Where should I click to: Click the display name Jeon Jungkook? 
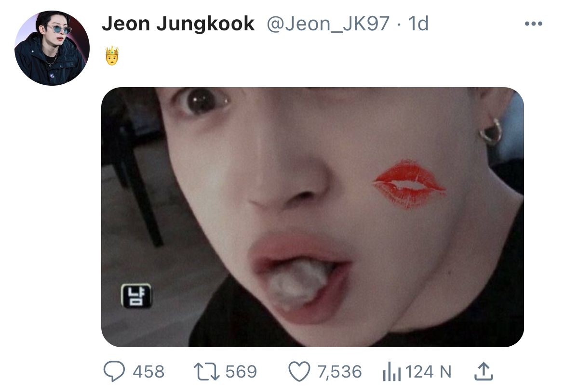178,24
